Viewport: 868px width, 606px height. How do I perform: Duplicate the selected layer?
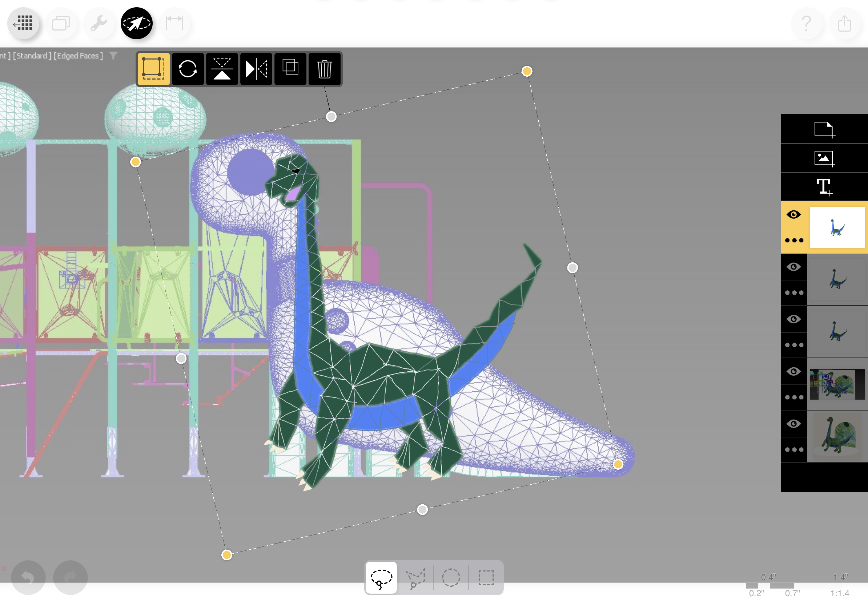click(290, 69)
